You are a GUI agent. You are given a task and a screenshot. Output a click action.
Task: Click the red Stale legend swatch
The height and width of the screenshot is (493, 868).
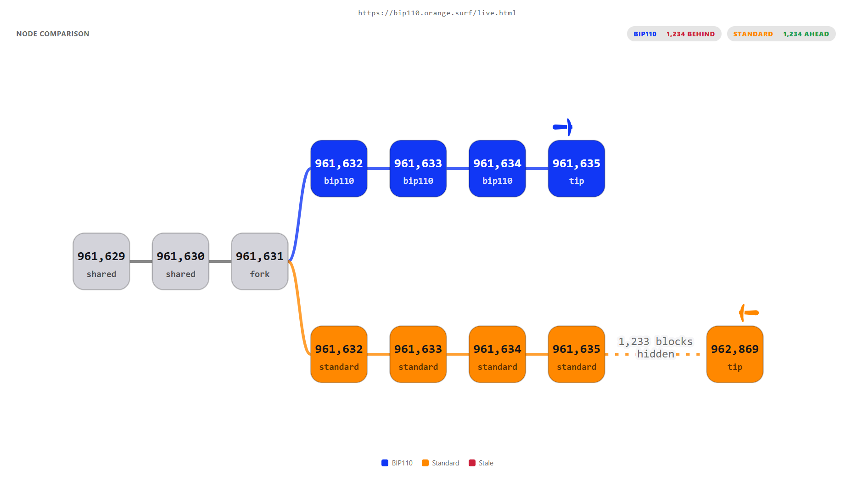pyautogui.click(x=472, y=463)
